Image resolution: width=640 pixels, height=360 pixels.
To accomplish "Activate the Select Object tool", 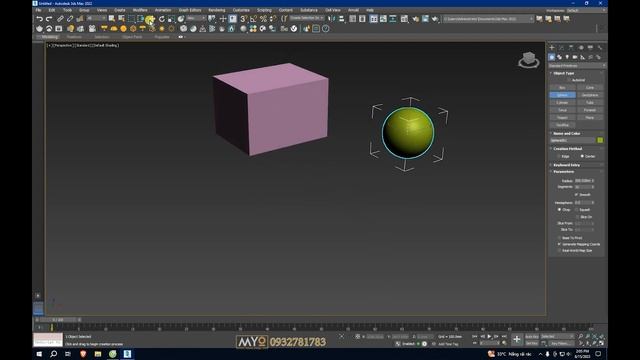I will 111,19.
